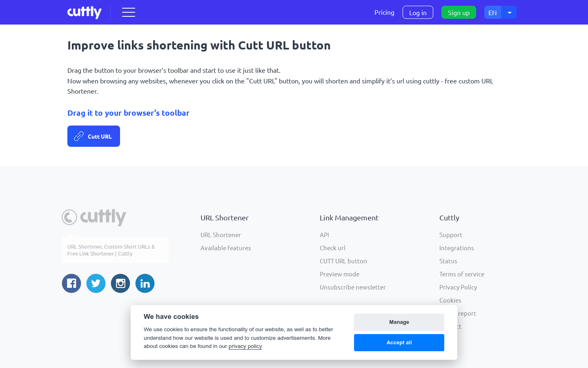Visit Cuttly's LinkedIn page
This screenshot has height=368, width=588.
[x=145, y=283]
